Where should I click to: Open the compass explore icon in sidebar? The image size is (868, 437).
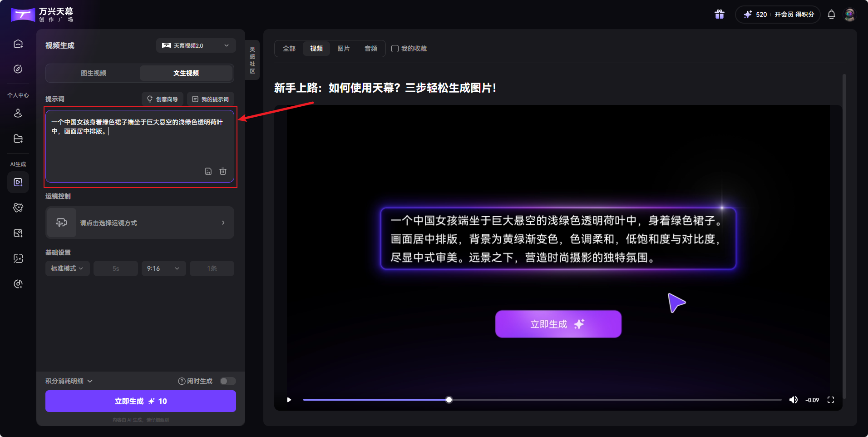tap(18, 69)
